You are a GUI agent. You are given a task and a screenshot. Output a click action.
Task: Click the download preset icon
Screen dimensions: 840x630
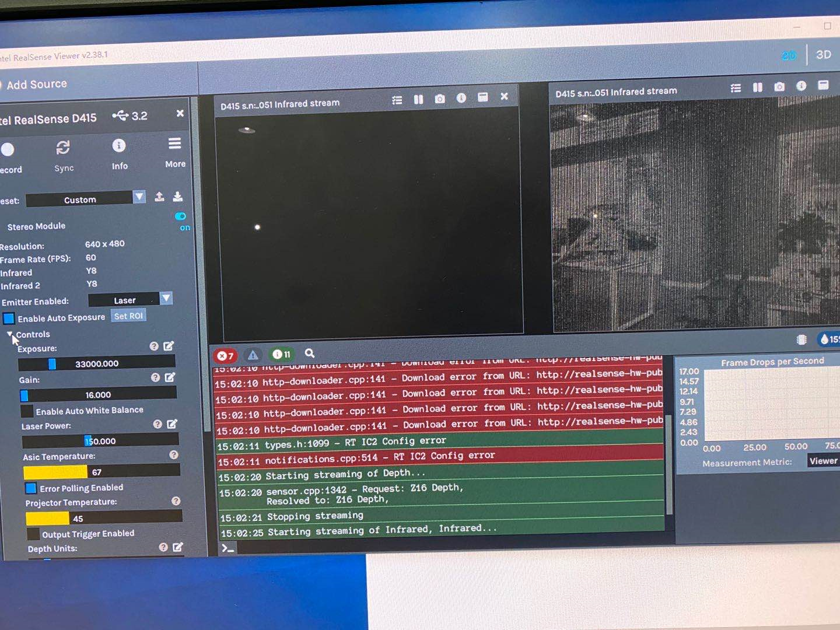(178, 196)
